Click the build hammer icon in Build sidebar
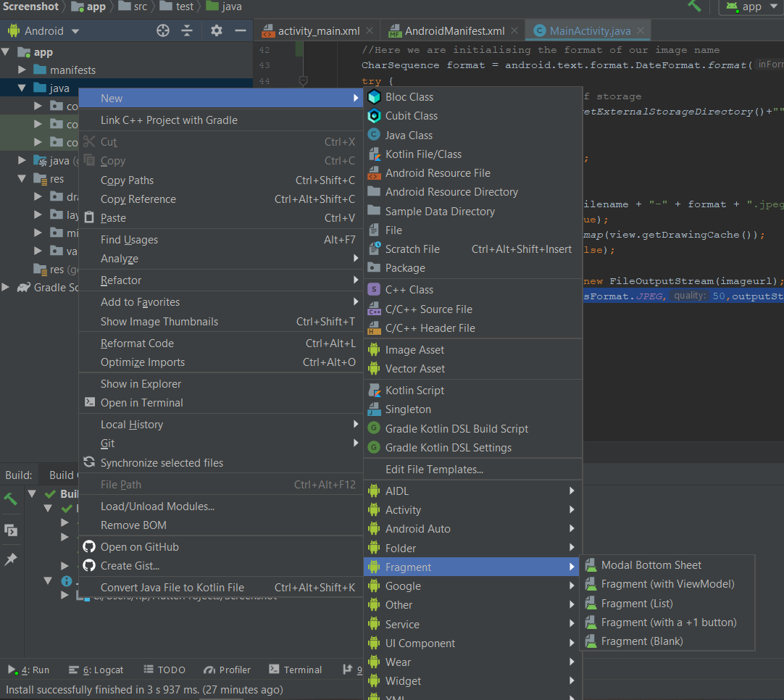 coord(11,499)
